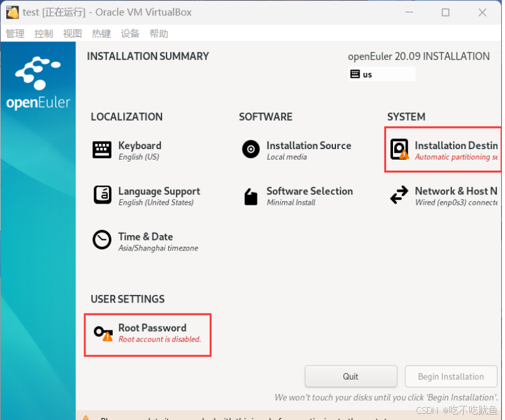Click the Root Password key icon
Image resolution: width=505 pixels, height=420 pixels.
click(x=103, y=333)
